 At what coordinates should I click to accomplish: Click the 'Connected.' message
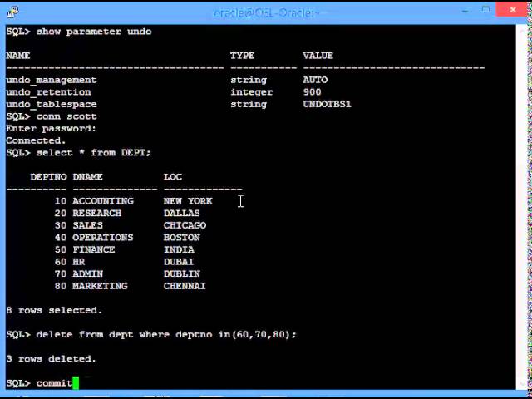click(36, 140)
